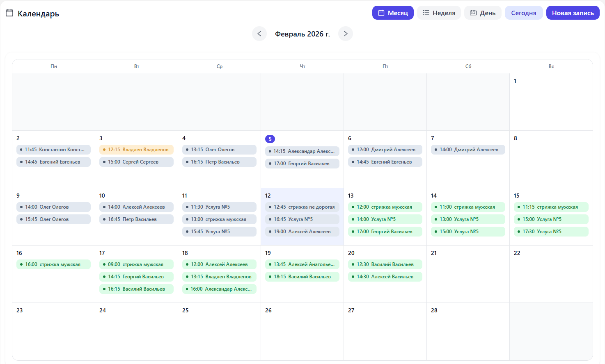Open 19:00 Алексей Алексеев appointment on February 12

[x=302, y=232]
